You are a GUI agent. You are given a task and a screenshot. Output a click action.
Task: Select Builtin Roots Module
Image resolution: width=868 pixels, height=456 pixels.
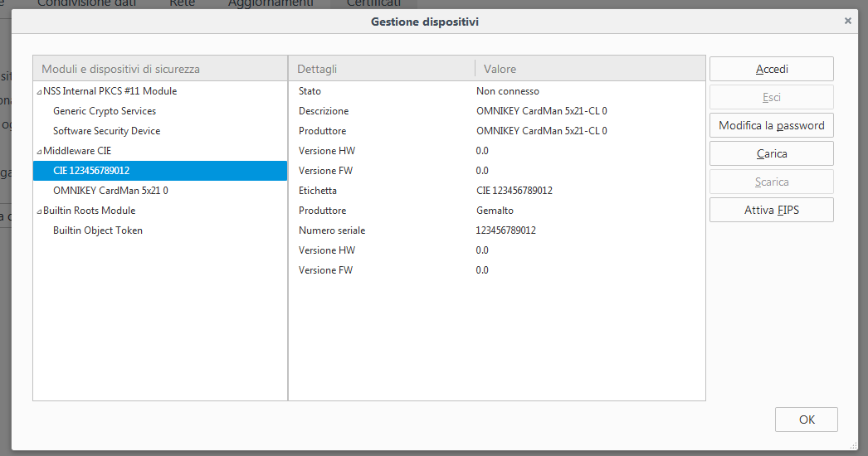click(89, 211)
